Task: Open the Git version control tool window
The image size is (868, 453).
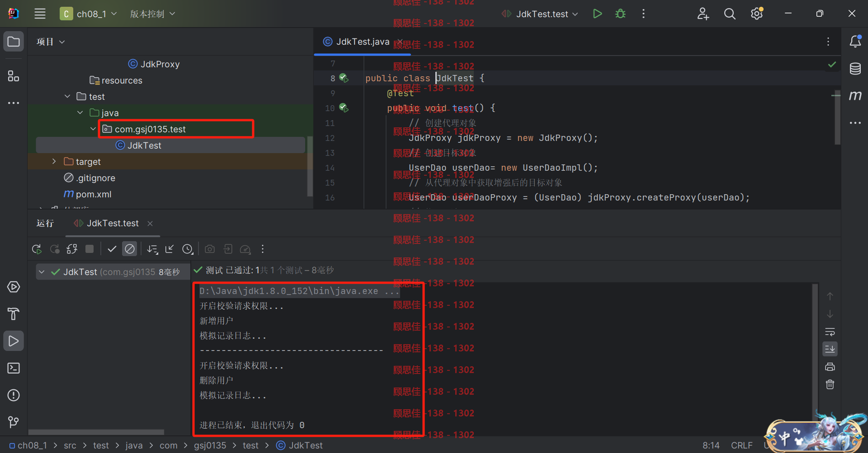Action: [14, 422]
